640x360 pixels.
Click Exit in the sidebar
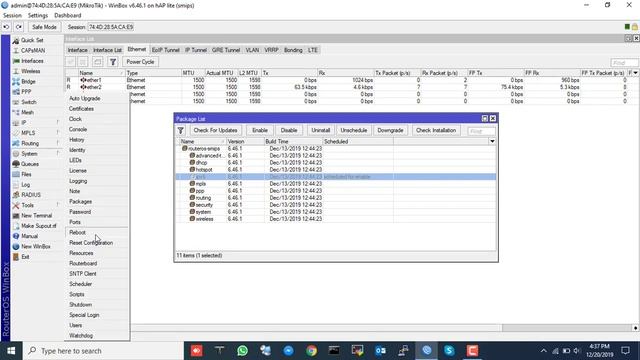25,257
